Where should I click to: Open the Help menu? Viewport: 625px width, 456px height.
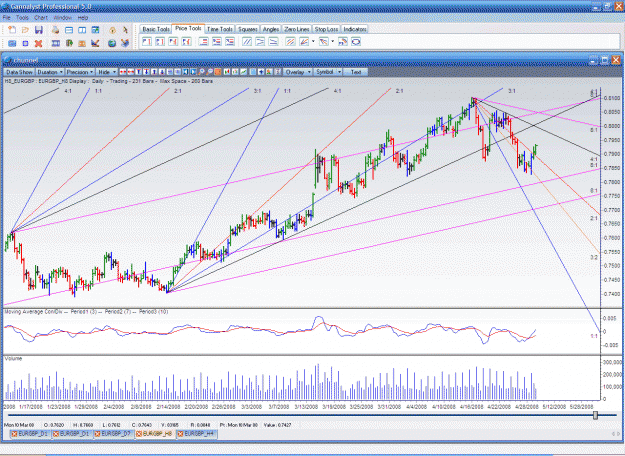83,18
